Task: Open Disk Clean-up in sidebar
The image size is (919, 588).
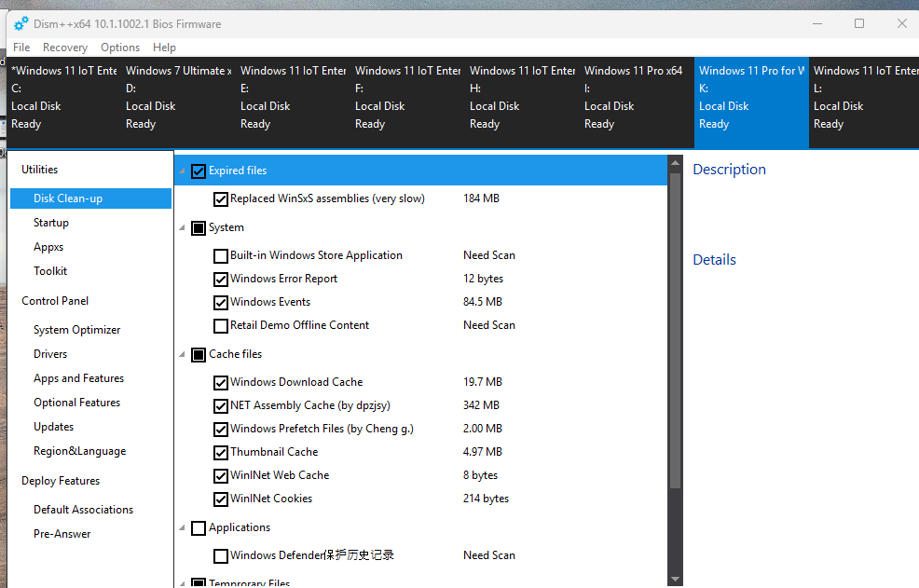Action: [x=90, y=198]
